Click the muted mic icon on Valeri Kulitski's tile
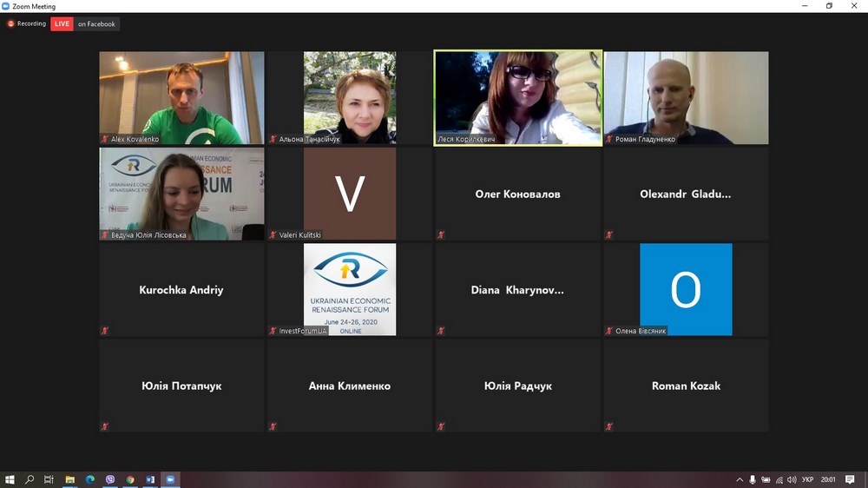The image size is (868, 488). click(x=273, y=234)
